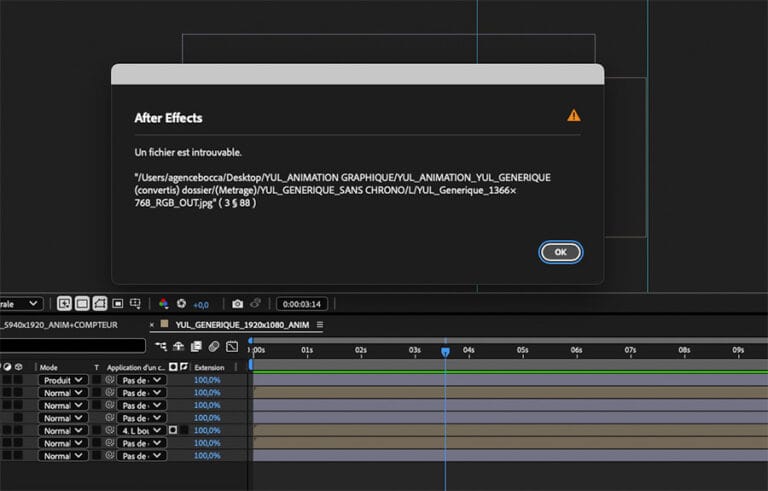Click the track matte pick whip on the Produit row
768x491 pixels.
click(x=110, y=380)
